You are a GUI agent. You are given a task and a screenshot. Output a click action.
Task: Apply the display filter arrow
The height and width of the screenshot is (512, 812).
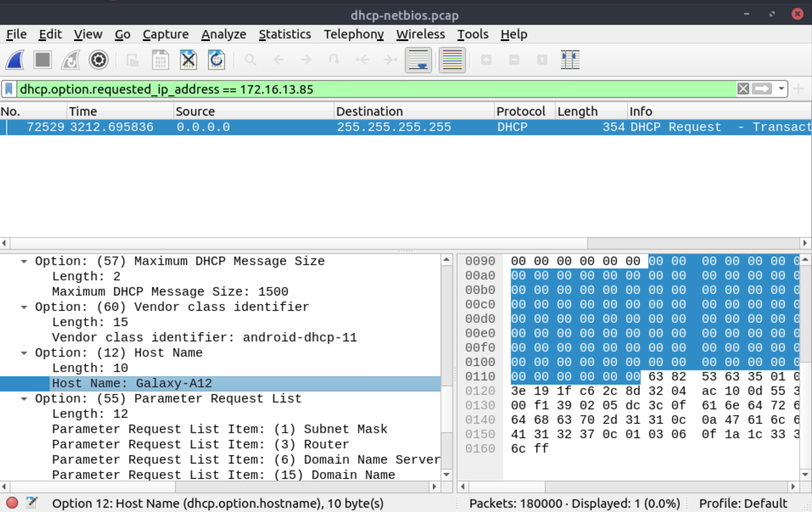click(x=762, y=89)
